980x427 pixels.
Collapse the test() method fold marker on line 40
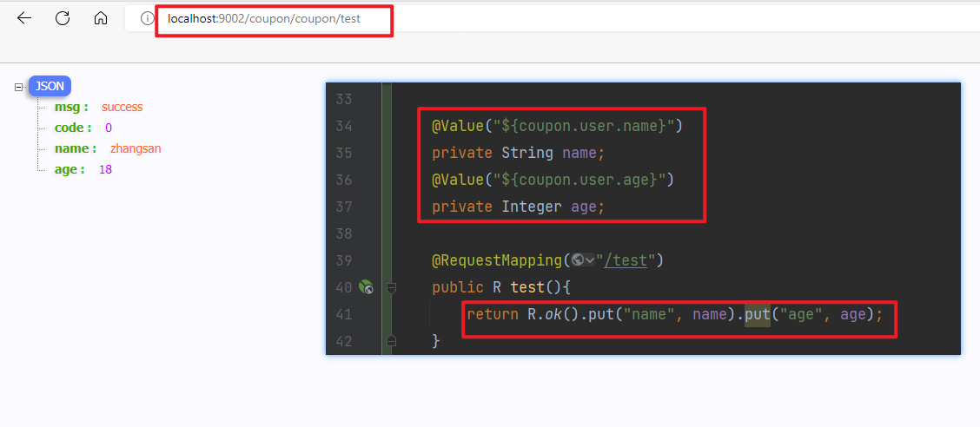[x=391, y=288]
